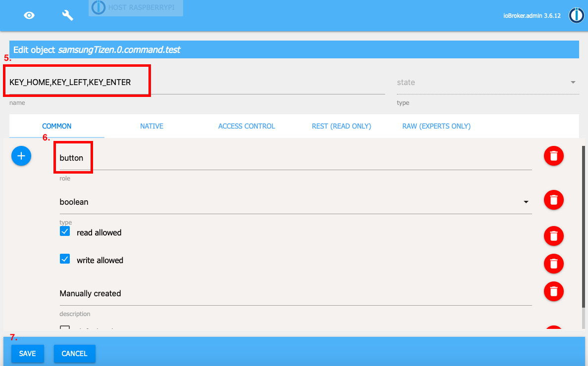Switch to the COMMON tab
The width and height of the screenshot is (588, 366).
click(x=56, y=126)
